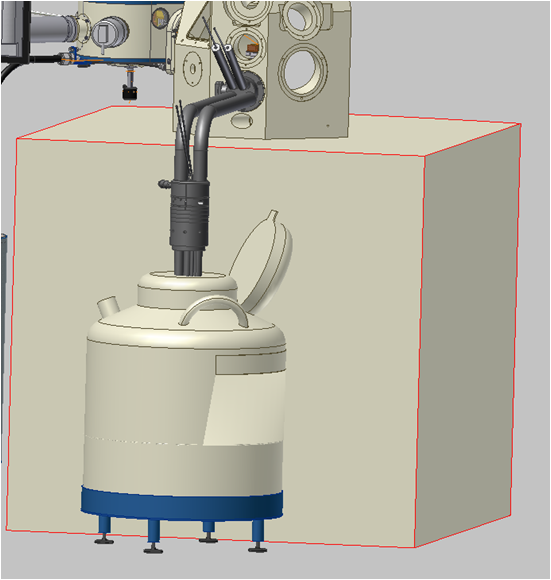
Task: Click the grey cylindrical pipe at the top left
Action: [55, 27]
